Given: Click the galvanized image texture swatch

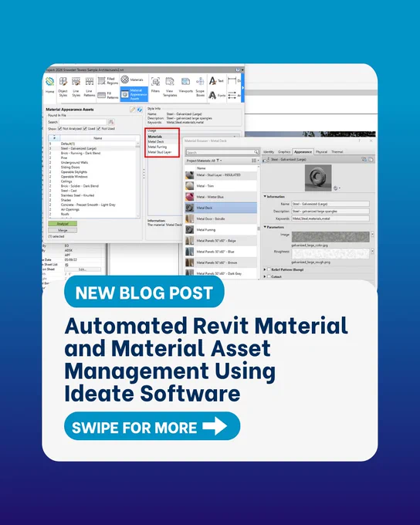Looking at the screenshot, I should coord(330,237).
